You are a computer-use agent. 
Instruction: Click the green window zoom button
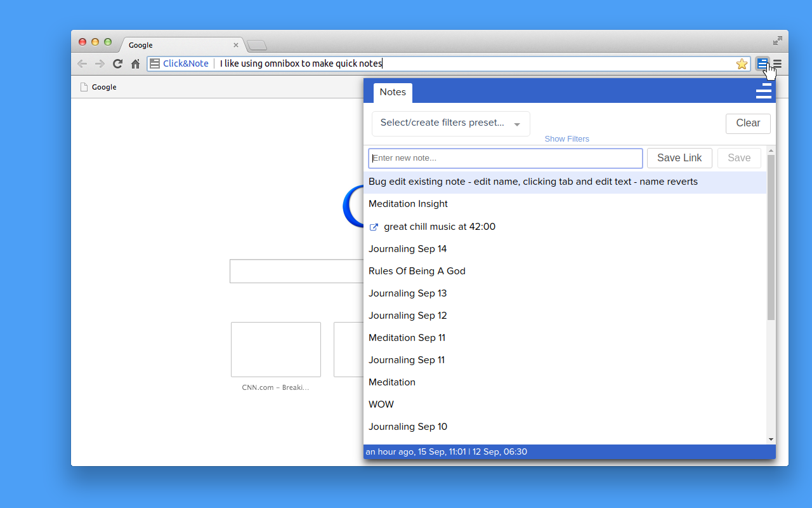click(x=108, y=42)
